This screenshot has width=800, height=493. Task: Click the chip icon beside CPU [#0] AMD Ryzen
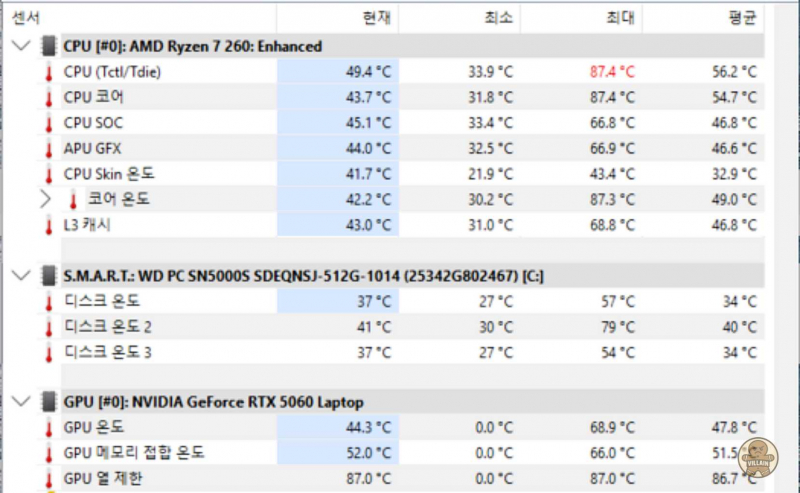tap(48, 46)
